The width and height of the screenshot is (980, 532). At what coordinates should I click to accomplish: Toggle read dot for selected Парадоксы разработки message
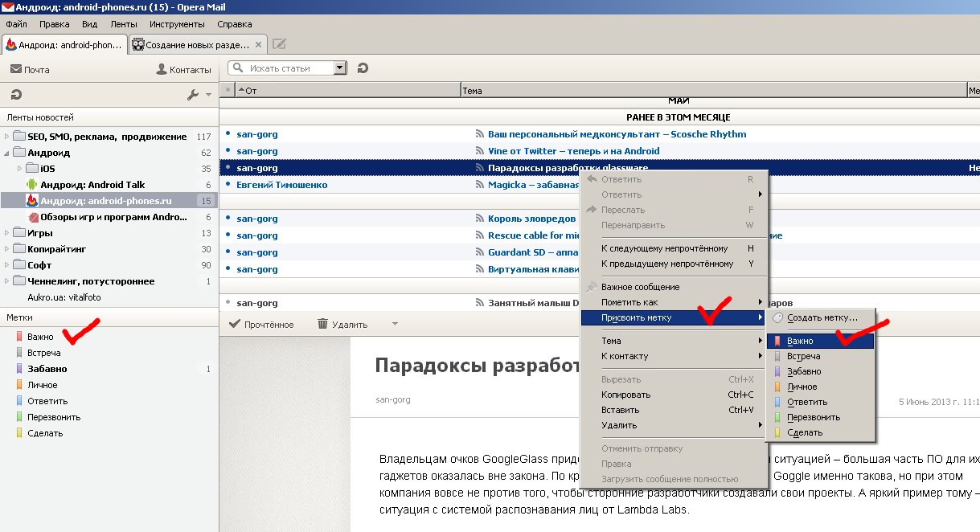(x=228, y=167)
